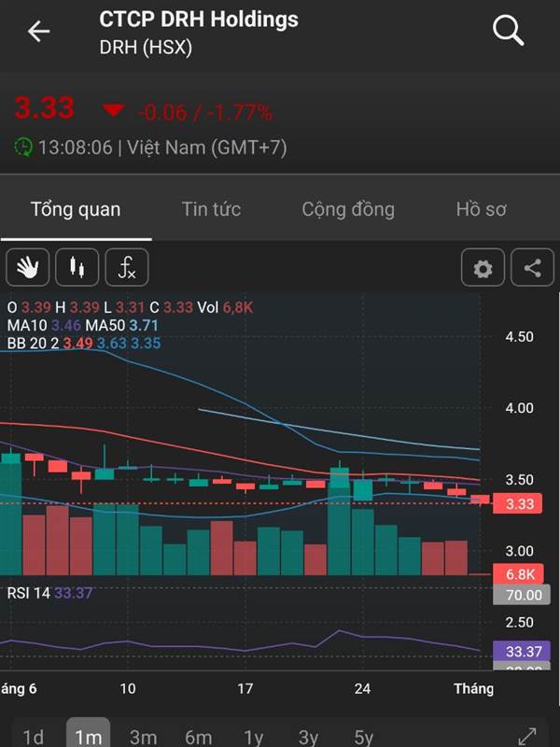Tap the DRH (HSX) ticker text
The image size is (560, 747).
(146, 48)
